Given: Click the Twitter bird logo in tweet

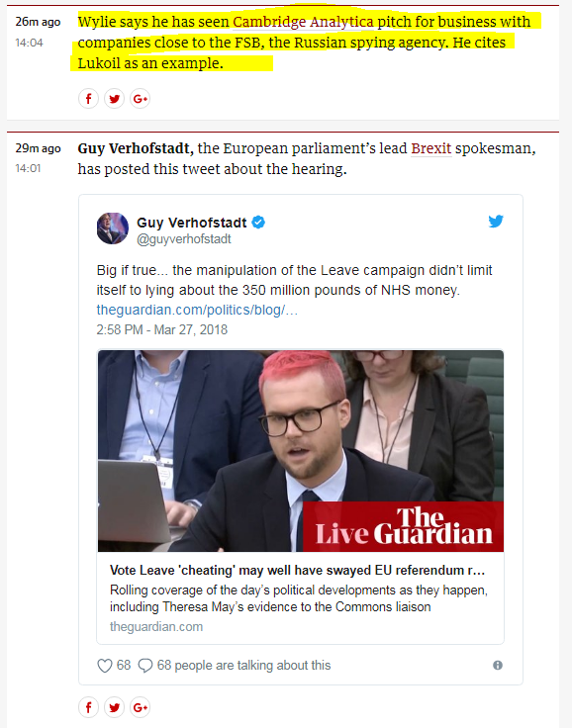Looking at the screenshot, I should (x=496, y=221).
